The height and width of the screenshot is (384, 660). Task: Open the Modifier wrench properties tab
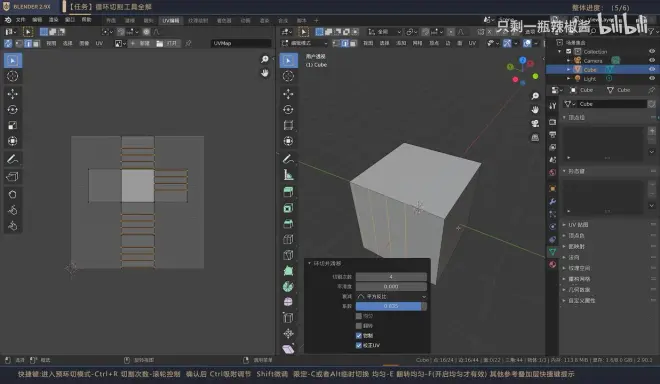pos(553,201)
